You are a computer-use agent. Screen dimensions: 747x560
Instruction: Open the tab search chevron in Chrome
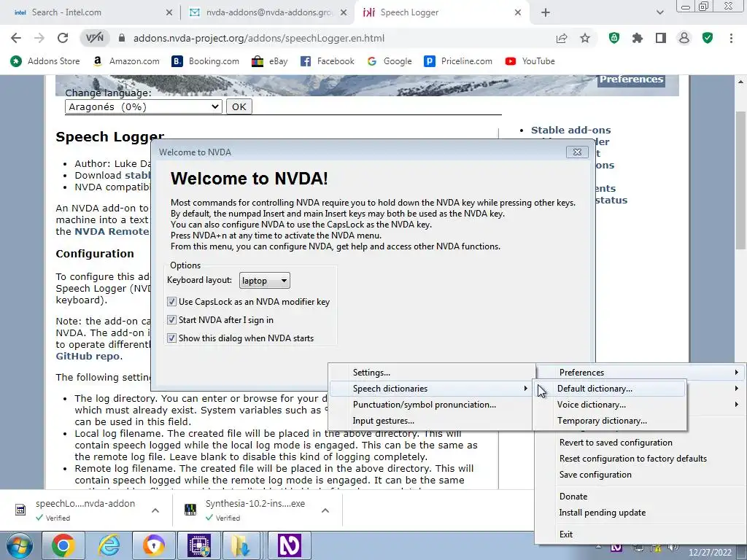point(659,12)
